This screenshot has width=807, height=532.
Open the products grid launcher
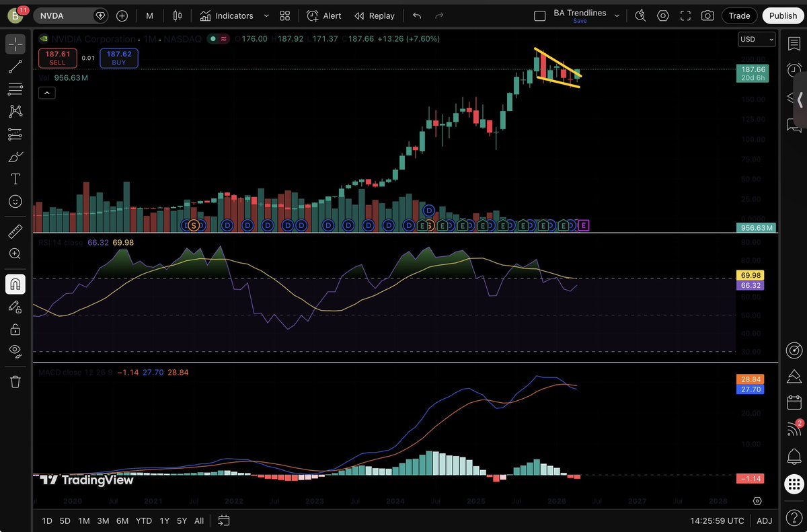click(794, 484)
